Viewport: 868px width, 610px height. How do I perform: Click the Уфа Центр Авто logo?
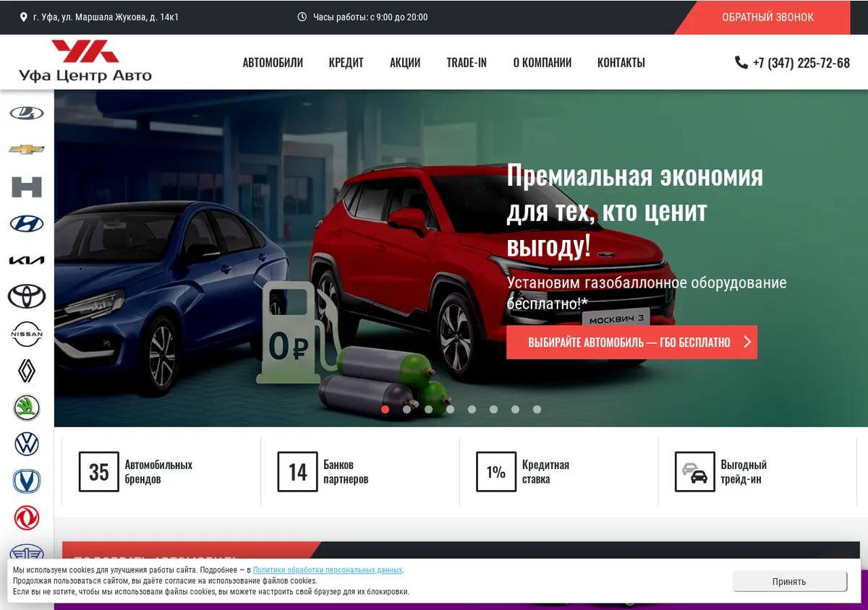(x=85, y=61)
